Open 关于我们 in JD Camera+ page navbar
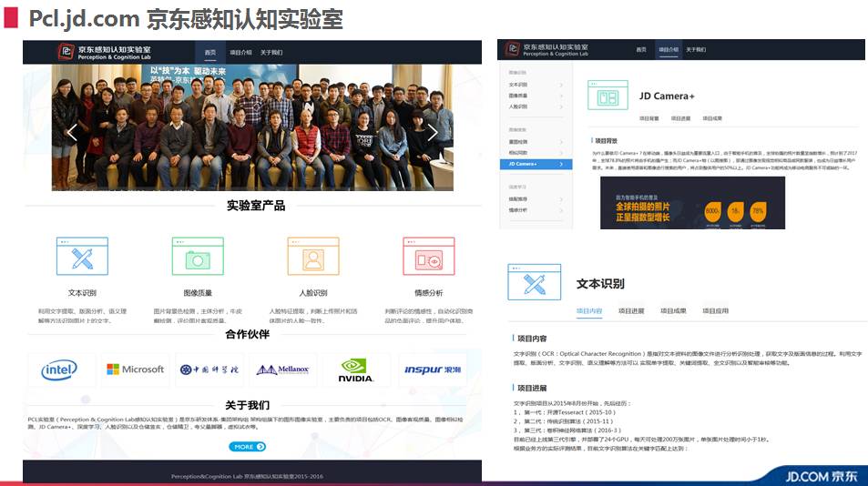 click(x=696, y=50)
